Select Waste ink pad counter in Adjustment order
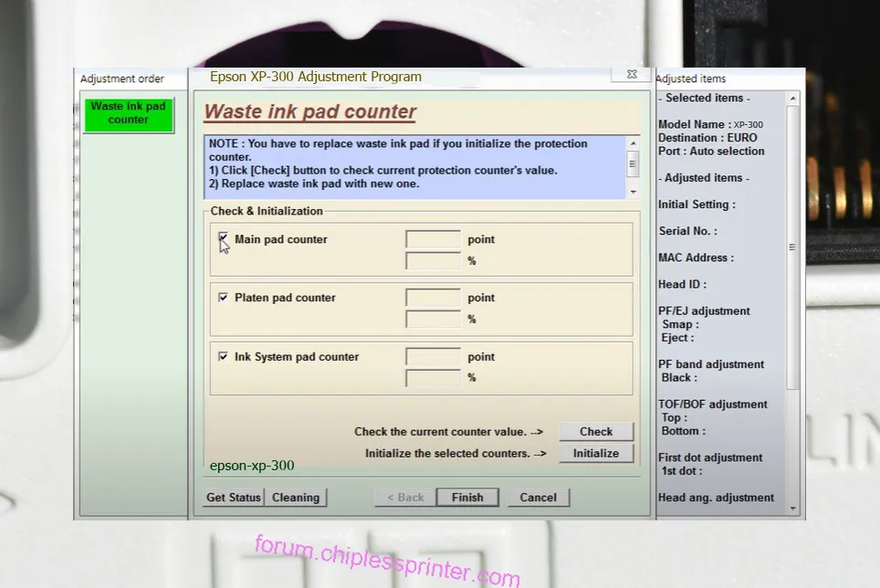The image size is (880, 588). tap(129, 114)
